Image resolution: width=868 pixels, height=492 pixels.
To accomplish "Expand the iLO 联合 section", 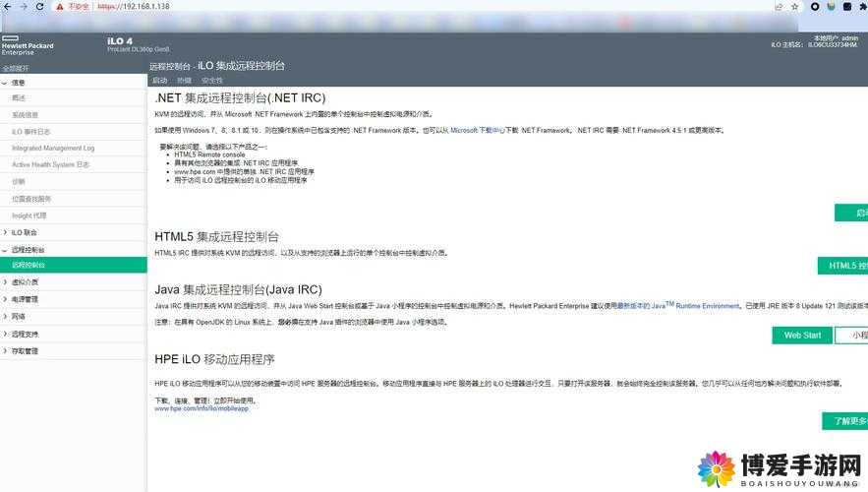I will click(x=5, y=232).
